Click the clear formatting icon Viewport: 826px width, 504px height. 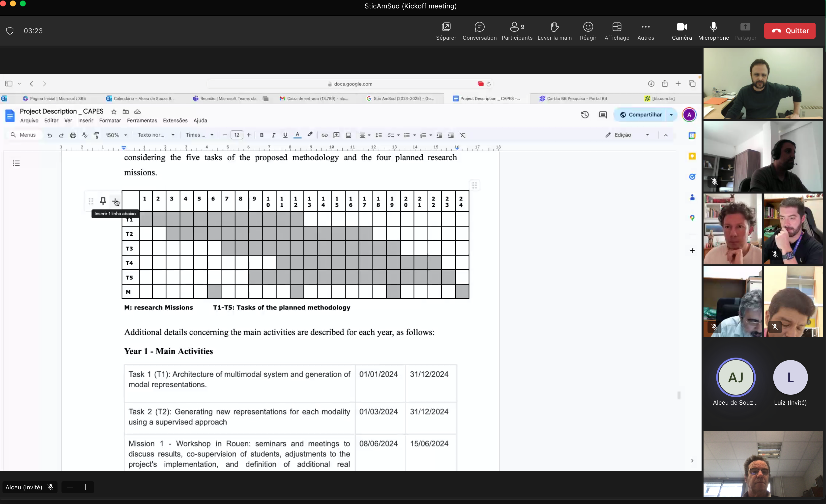(463, 135)
